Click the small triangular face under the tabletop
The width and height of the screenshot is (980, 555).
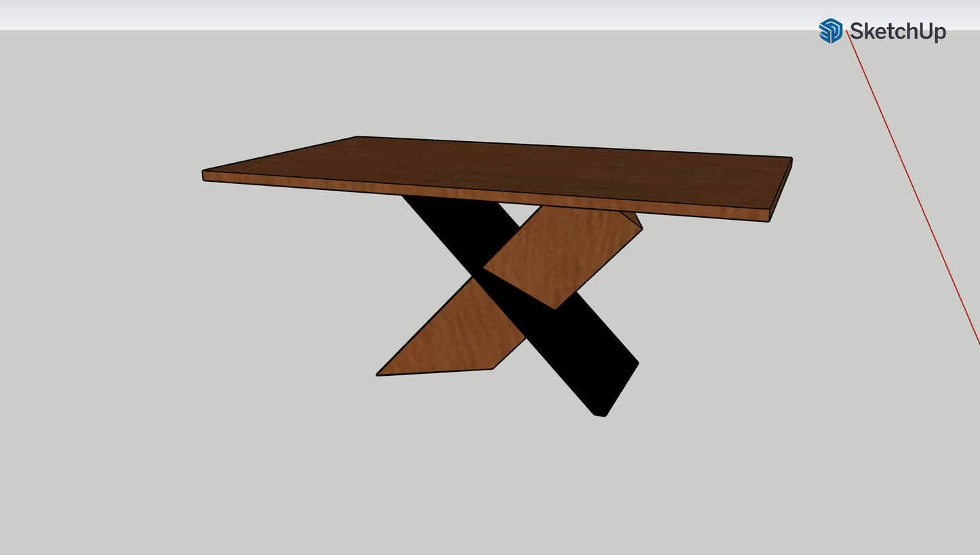pos(631,218)
